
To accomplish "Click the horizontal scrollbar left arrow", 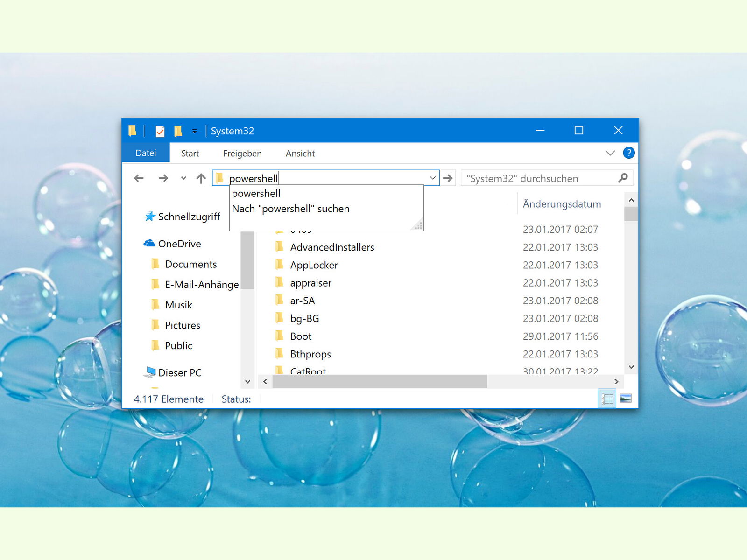I will coord(265,382).
